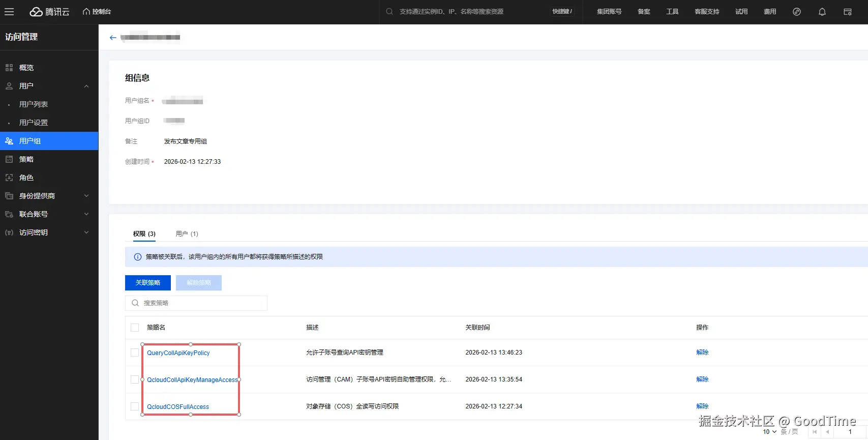The width and height of the screenshot is (868, 440).
Task: Click 解除 for QueryCollApiKeyPolicy
Action: (x=702, y=353)
